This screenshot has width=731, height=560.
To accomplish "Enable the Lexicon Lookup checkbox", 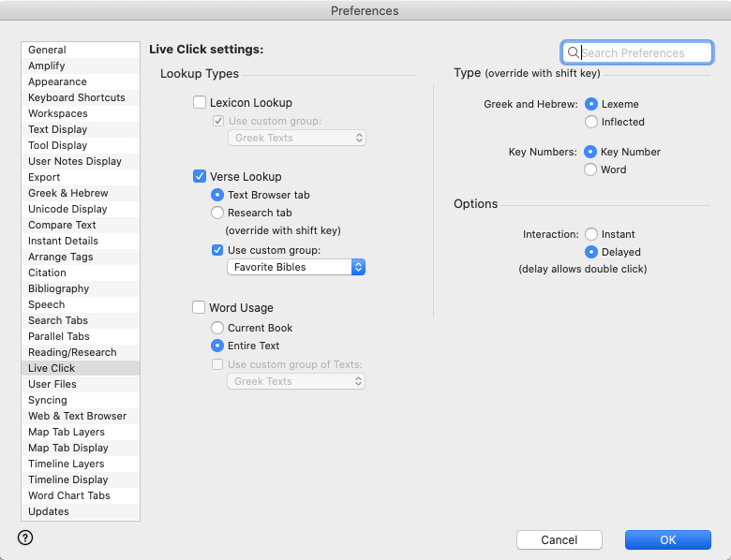I will 200,102.
